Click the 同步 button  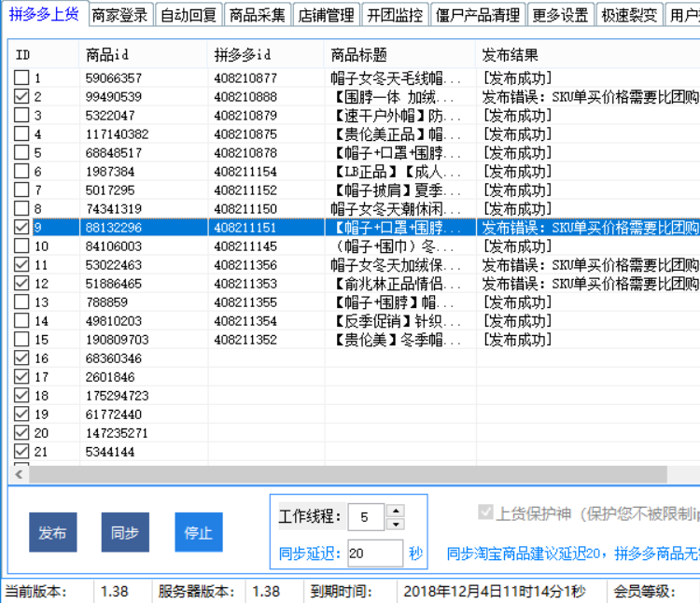point(125,532)
